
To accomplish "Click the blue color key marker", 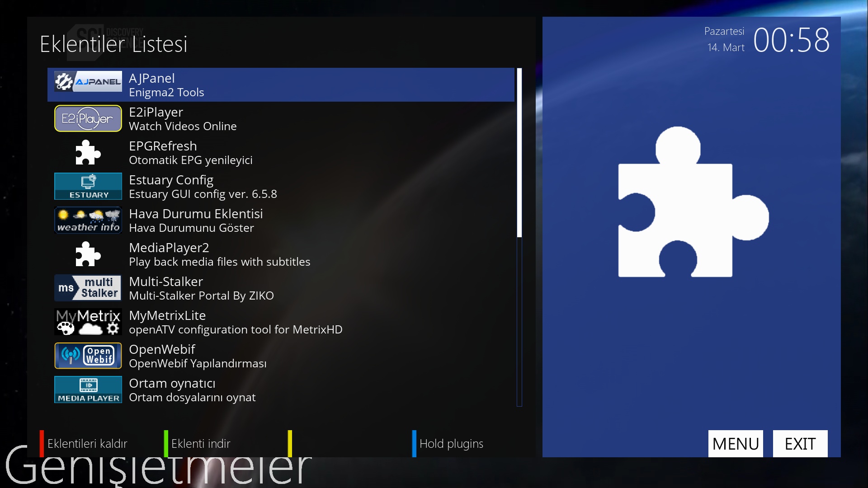I will 414,444.
